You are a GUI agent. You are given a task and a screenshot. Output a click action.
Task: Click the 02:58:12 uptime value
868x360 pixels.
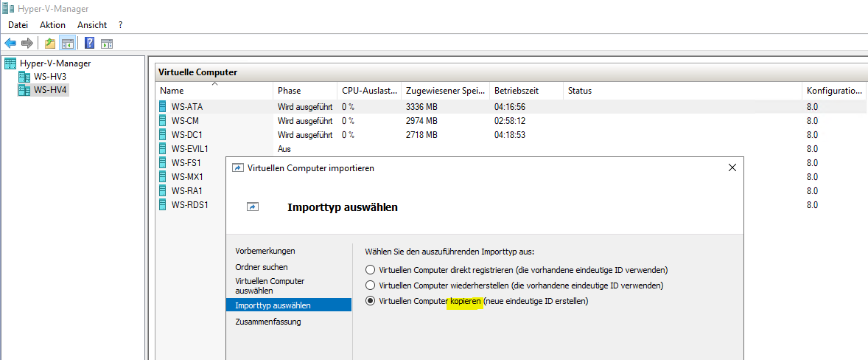[509, 120]
